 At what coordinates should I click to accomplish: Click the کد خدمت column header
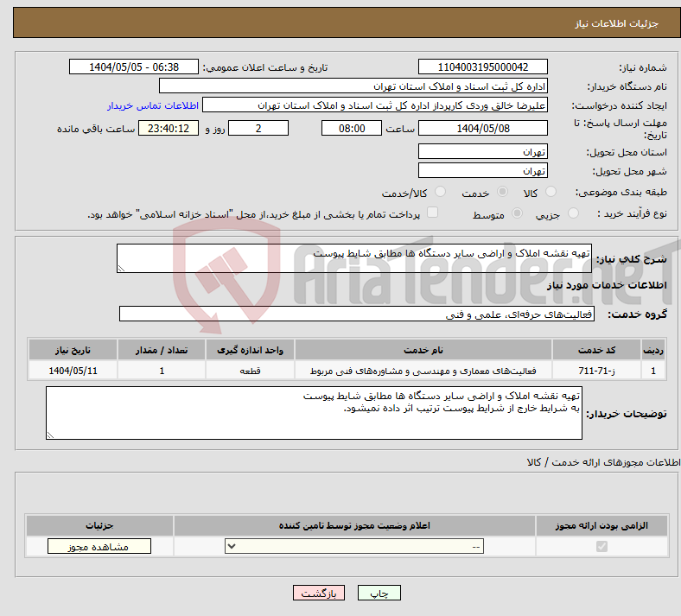tap(597, 350)
